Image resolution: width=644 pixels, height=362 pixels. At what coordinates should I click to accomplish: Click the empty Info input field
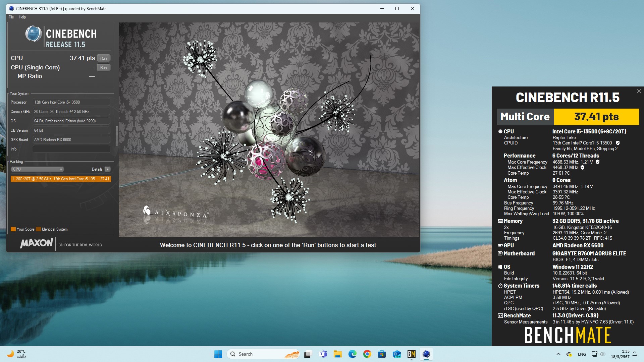tap(71, 149)
